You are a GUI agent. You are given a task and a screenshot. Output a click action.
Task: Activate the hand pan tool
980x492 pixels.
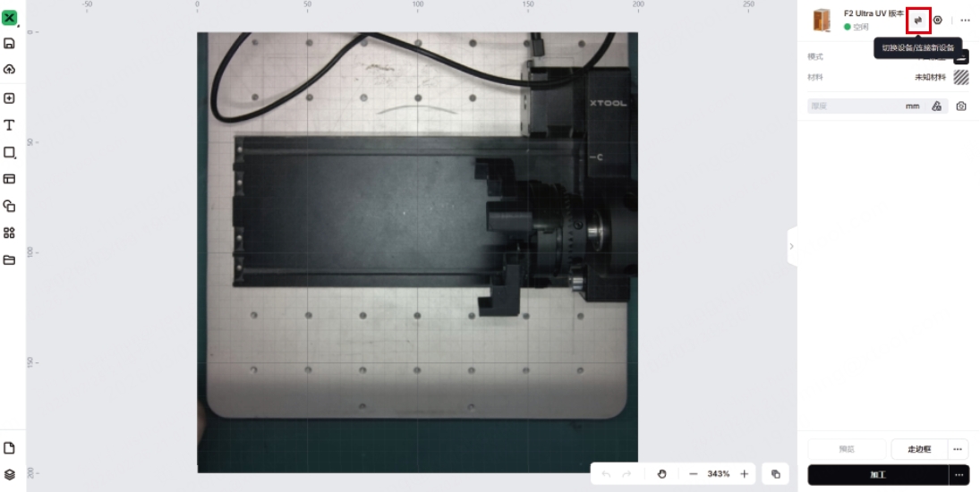[662, 474]
